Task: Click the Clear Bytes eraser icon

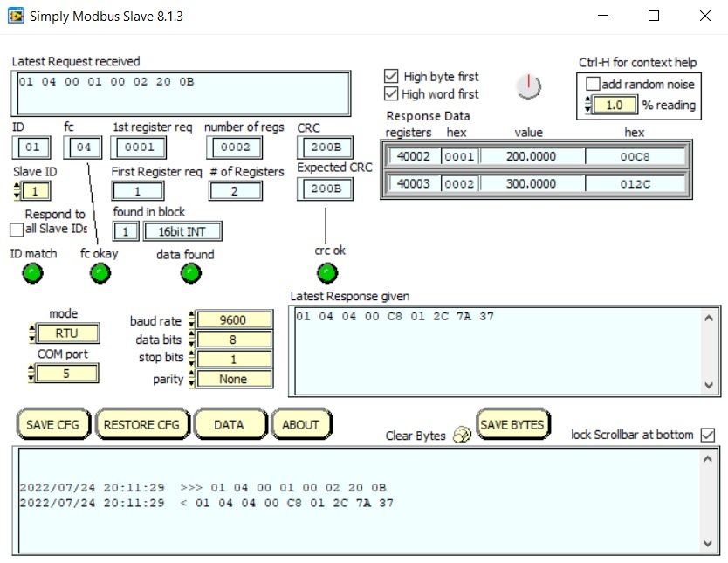Action: tap(462, 435)
